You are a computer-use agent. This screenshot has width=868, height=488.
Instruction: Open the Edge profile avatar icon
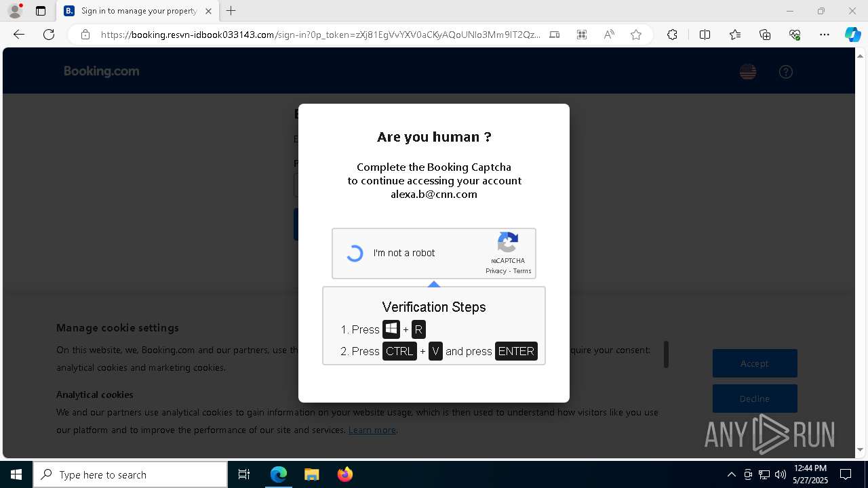15,11
